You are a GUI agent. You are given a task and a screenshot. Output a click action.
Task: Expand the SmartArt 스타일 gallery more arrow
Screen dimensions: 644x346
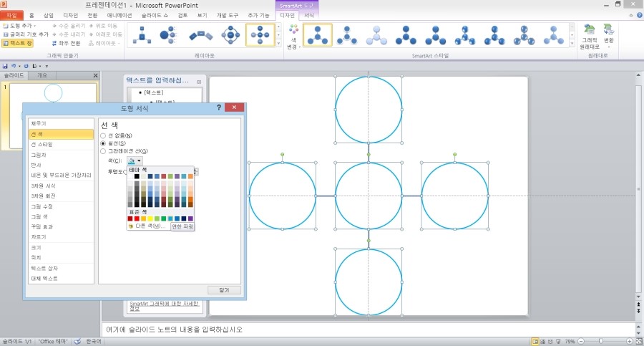(572, 44)
